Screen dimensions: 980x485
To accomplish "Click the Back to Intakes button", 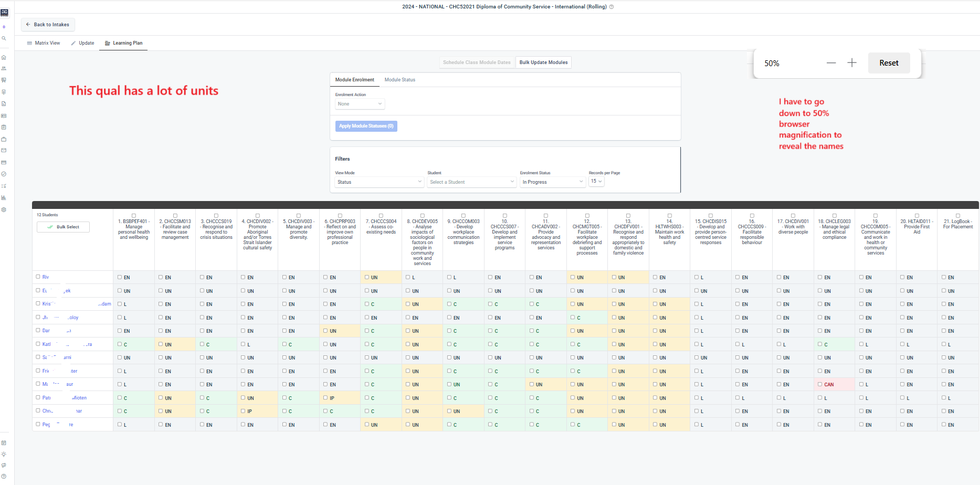I will coord(48,25).
